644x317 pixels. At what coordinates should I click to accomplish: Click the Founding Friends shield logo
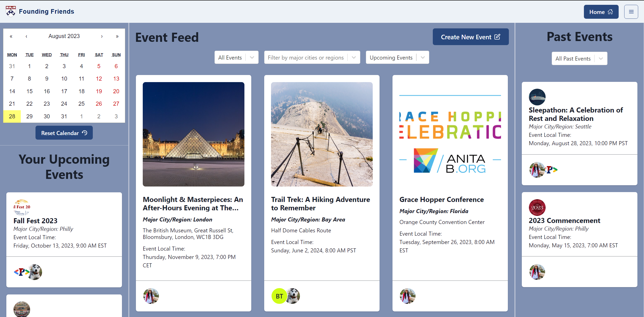tap(11, 11)
